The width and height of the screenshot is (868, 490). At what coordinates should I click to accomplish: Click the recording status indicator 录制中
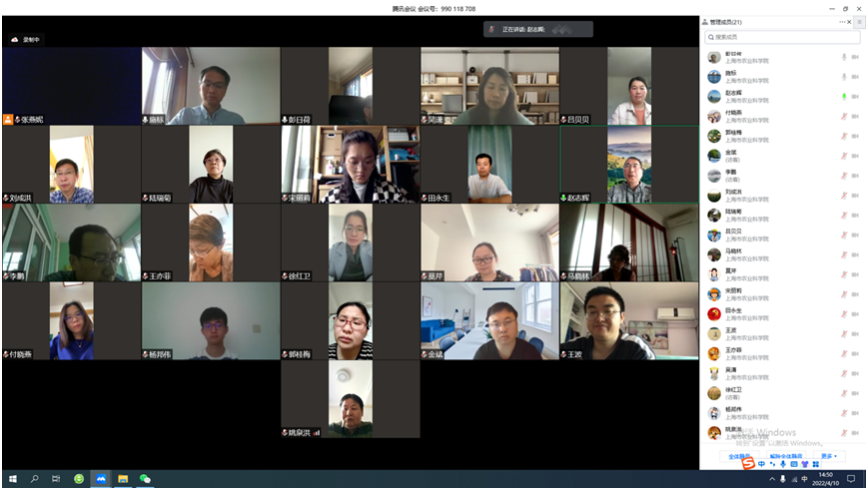click(25, 39)
